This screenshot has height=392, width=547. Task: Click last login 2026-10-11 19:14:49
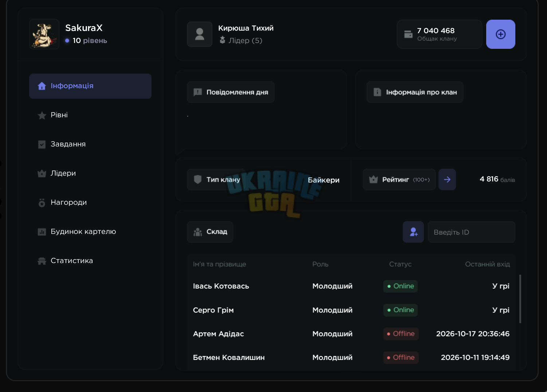point(475,357)
